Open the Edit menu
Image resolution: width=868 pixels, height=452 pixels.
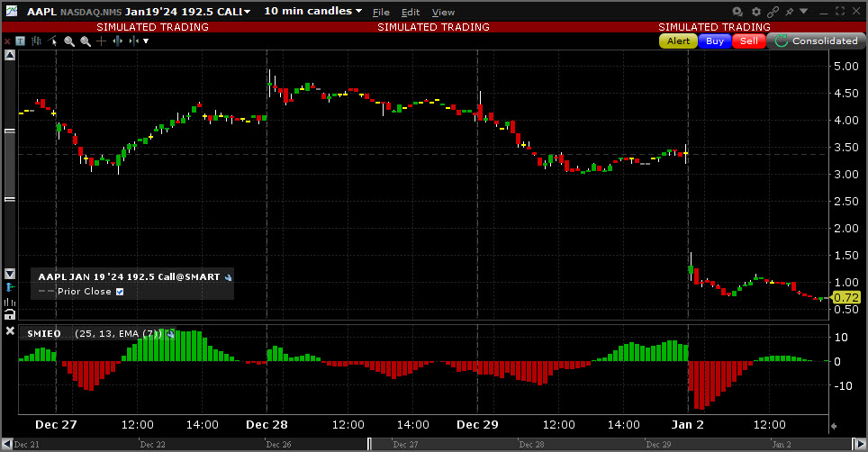[411, 13]
